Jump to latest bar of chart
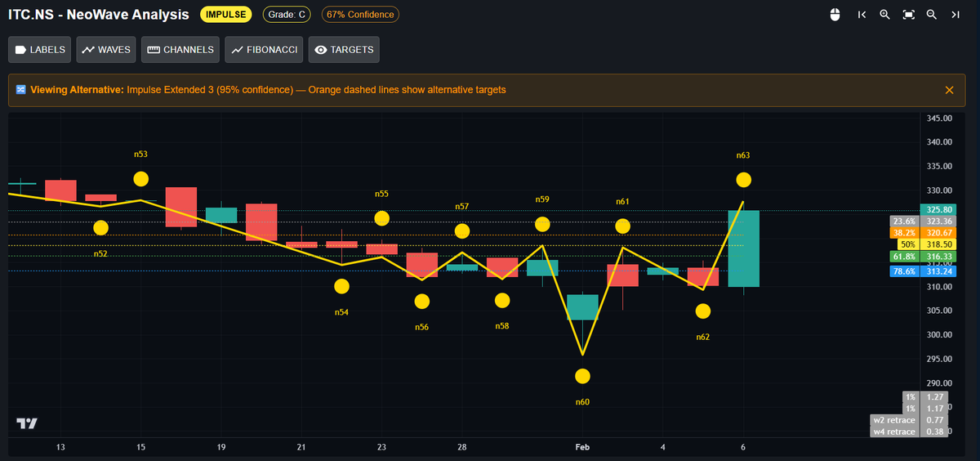 (x=955, y=15)
